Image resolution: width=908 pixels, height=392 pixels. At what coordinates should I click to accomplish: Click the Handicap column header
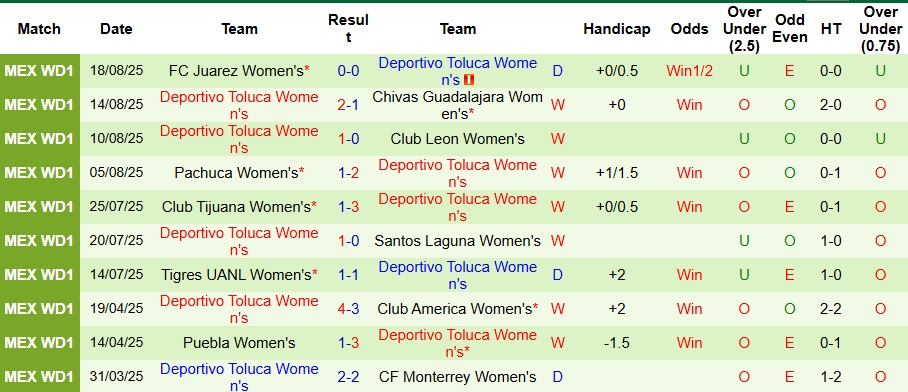click(617, 29)
